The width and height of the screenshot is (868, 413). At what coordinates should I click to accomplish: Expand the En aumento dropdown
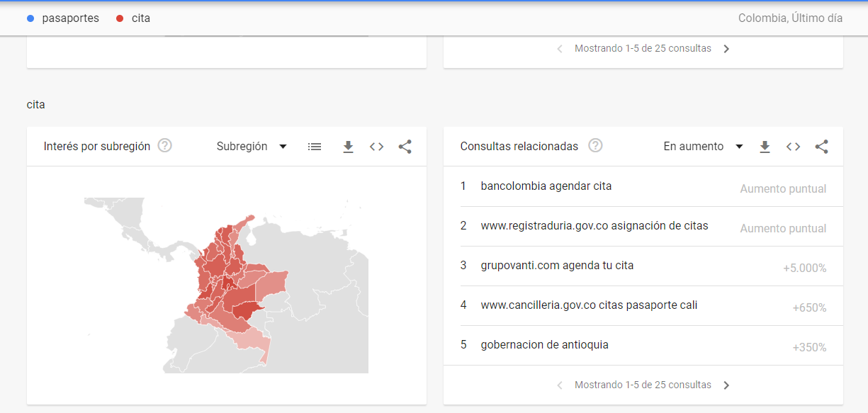pos(702,147)
